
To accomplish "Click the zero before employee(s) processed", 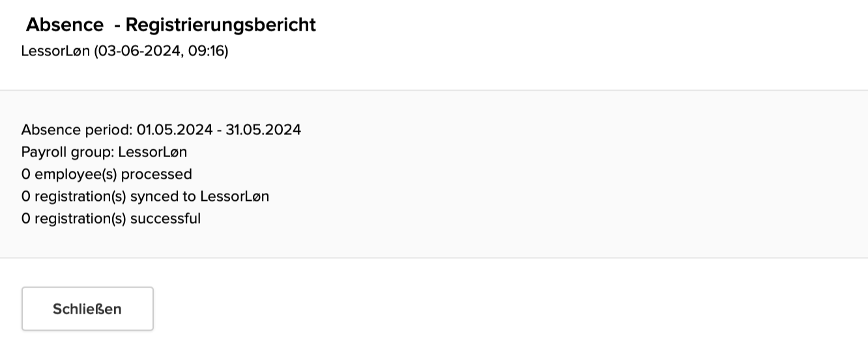I will pos(25,174).
